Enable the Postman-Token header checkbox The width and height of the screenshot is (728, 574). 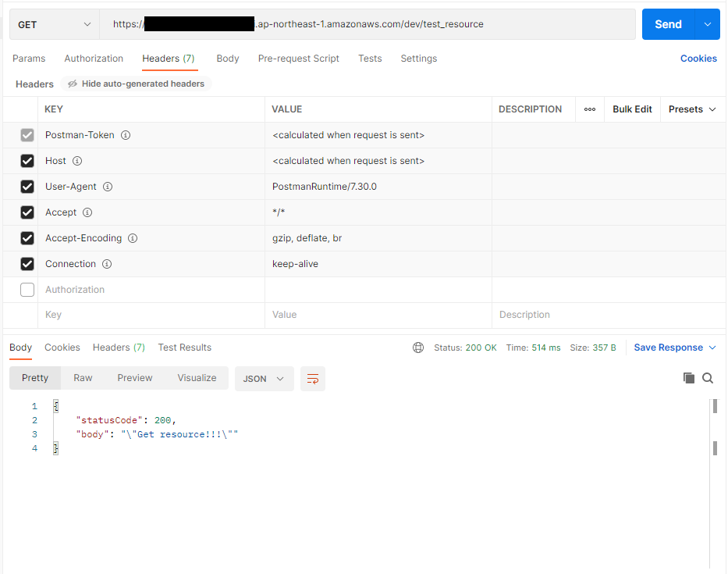click(x=27, y=134)
